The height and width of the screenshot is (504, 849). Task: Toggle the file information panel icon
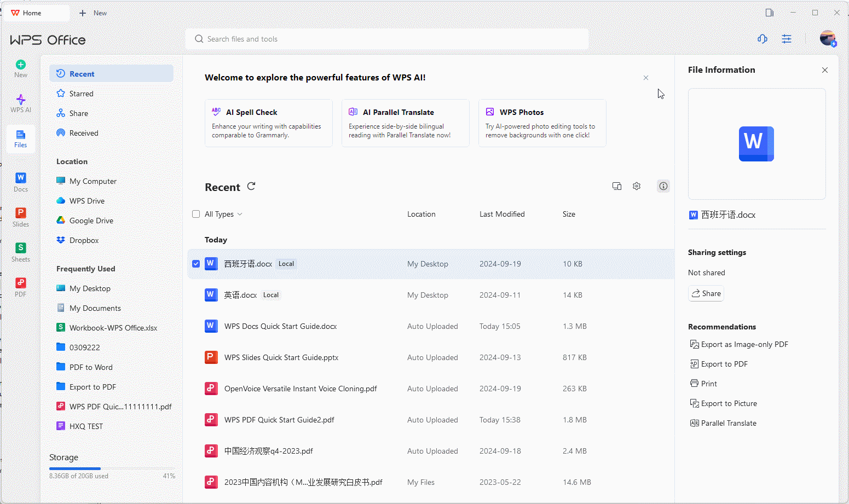pyautogui.click(x=663, y=186)
